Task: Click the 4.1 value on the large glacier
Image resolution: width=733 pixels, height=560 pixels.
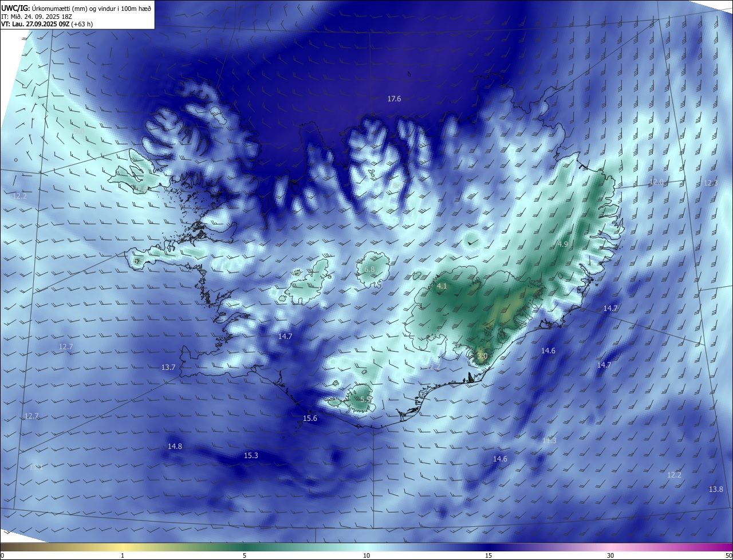Action: [x=442, y=286]
